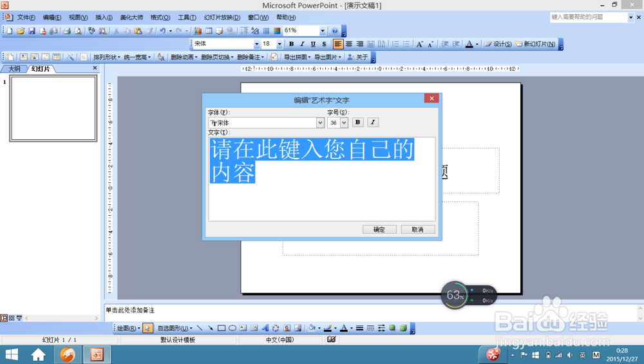Open the Shadow Style icon

pos(392,328)
